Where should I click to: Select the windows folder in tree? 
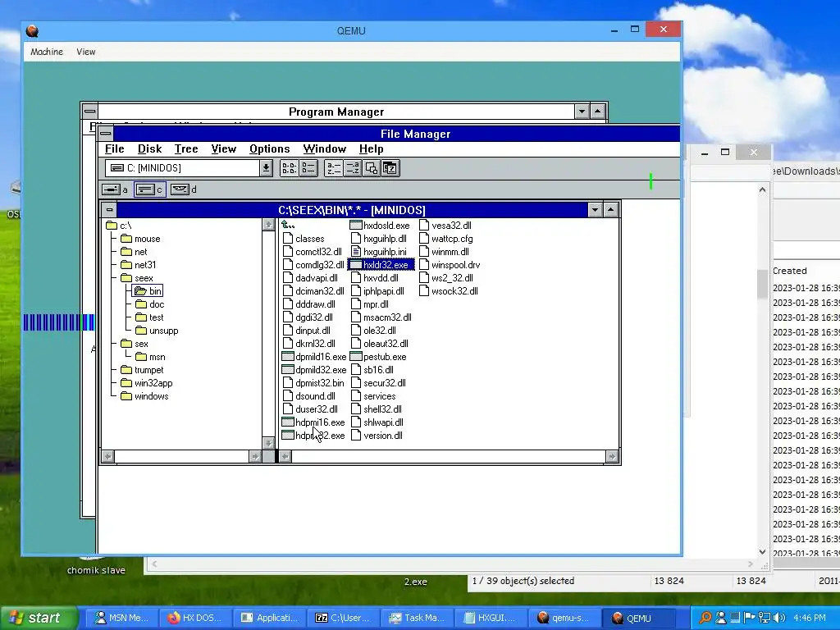pos(144,396)
